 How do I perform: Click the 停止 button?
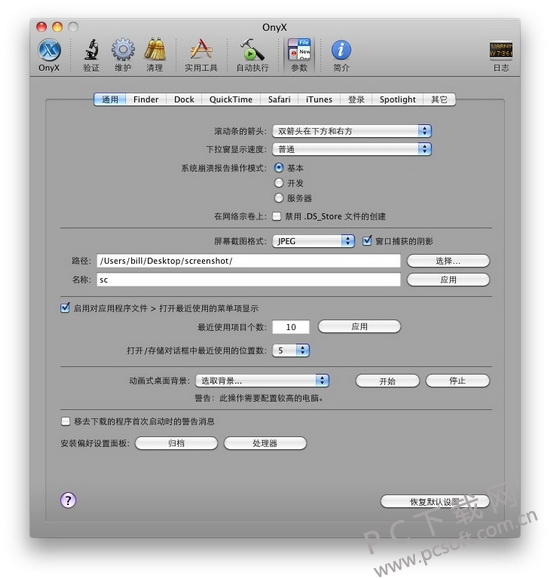point(457,381)
